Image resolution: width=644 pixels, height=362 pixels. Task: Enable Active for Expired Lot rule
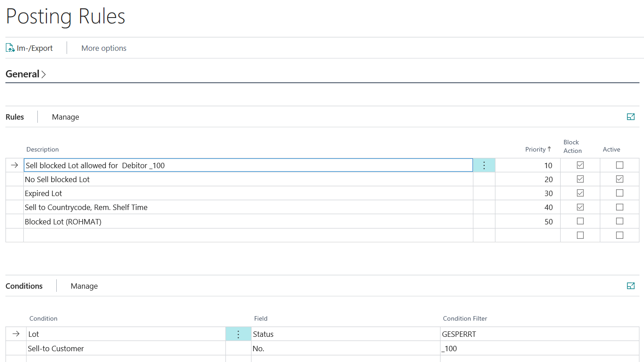coord(620,193)
